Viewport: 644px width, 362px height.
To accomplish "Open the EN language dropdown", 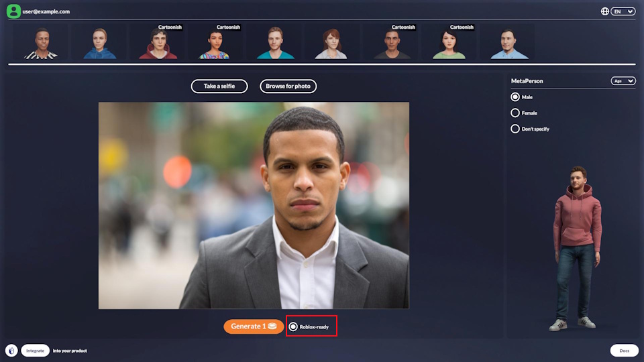I will [623, 11].
